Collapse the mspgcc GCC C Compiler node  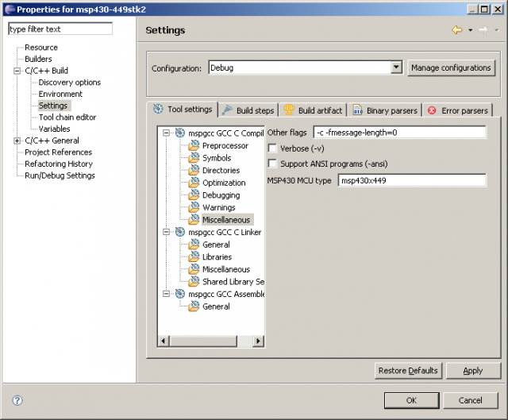click(x=166, y=133)
